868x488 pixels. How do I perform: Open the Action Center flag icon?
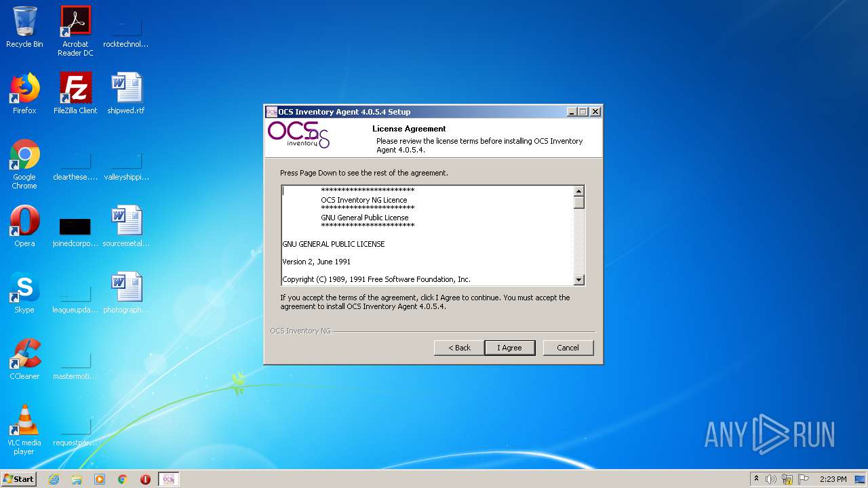pos(804,479)
